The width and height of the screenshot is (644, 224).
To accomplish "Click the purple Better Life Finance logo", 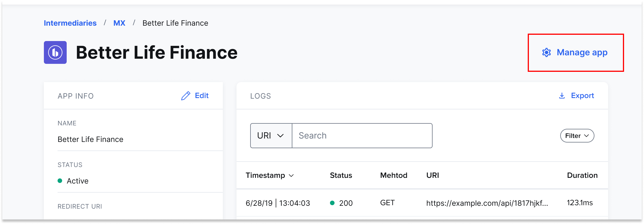I will point(55,52).
